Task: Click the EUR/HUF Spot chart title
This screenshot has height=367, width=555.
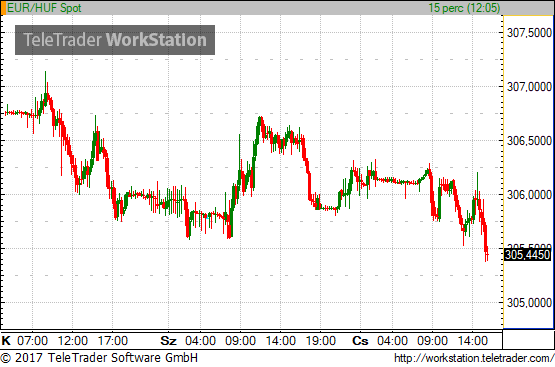Action: (x=44, y=8)
